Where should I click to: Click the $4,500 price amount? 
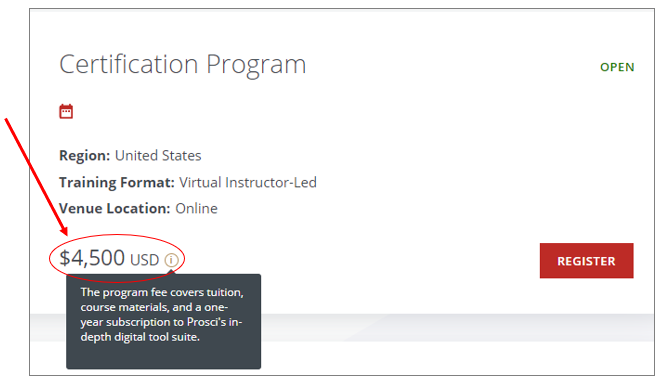coord(92,258)
